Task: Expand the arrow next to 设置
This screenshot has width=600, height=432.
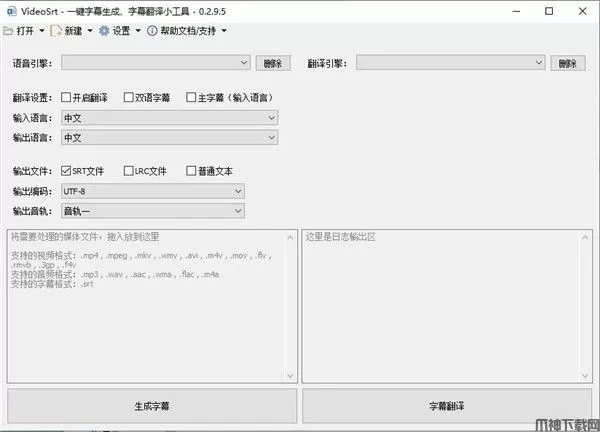Action: [138, 31]
